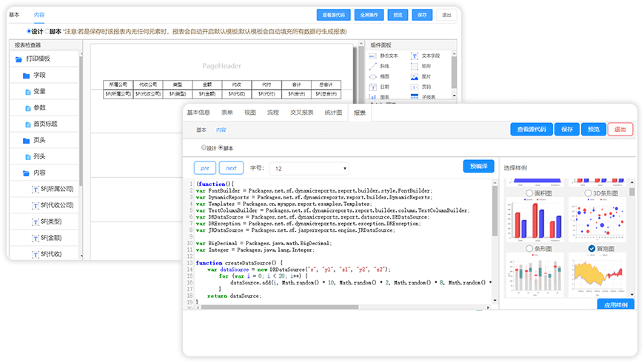Choose the 页码 page number component icon

pos(414,87)
